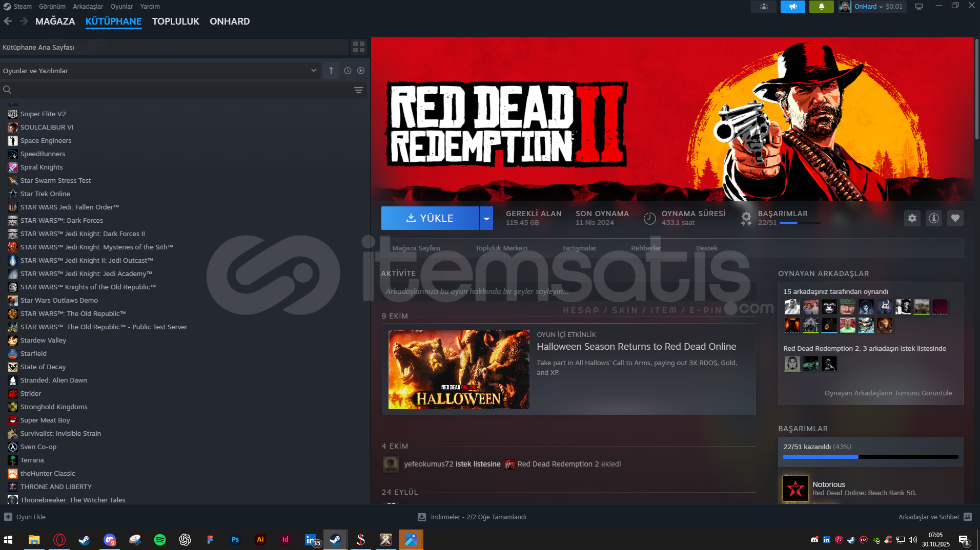
Task: Click the blue YÜKLE install button
Action: 430,218
